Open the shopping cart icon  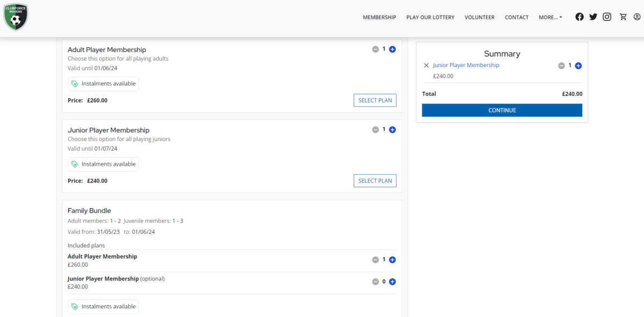[623, 17]
